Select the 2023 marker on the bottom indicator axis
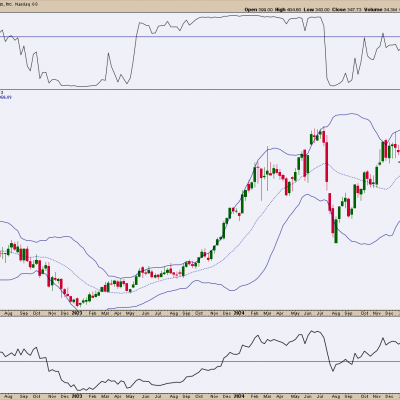The height and width of the screenshot is (400, 400). 77,397
